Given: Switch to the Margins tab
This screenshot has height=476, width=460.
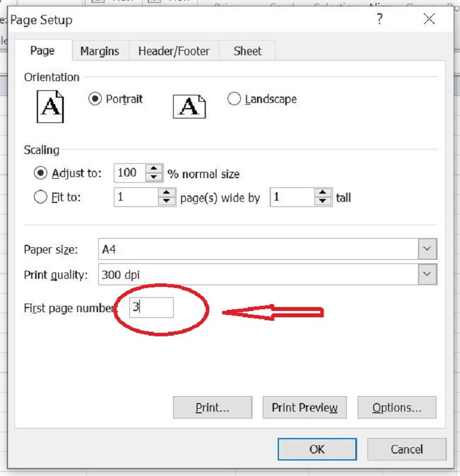Looking at the screenshot, I should [x=99, y=51].
